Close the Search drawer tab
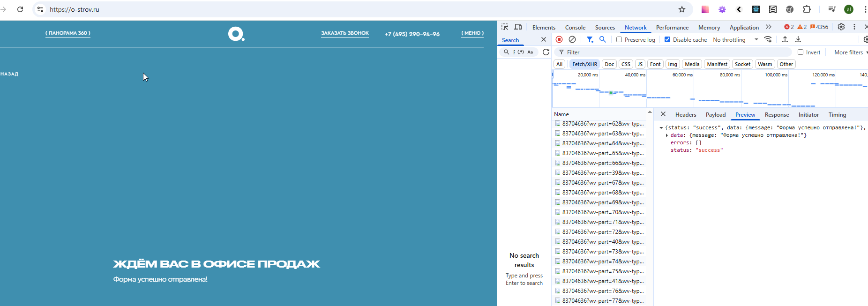This screenshot has width=868, height=306. (x=544, y=40)
